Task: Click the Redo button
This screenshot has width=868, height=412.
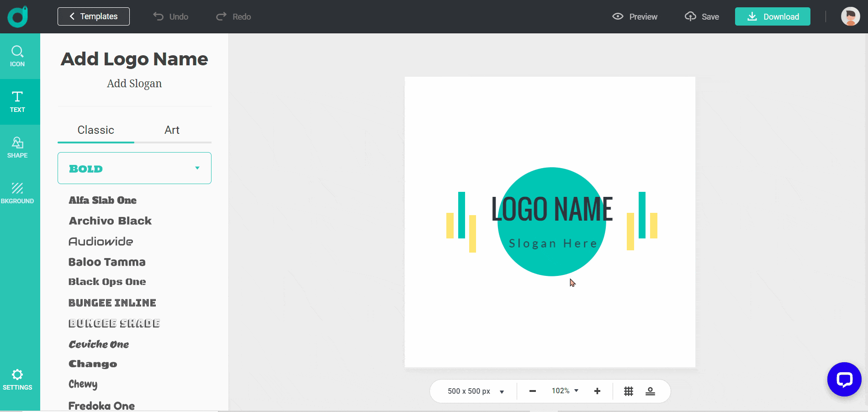Action: [233, 16]
